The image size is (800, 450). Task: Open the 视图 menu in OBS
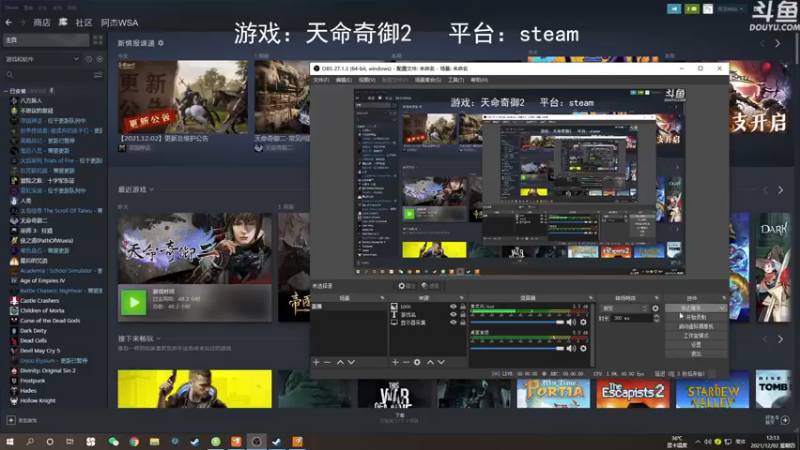[x=367, y=80]
